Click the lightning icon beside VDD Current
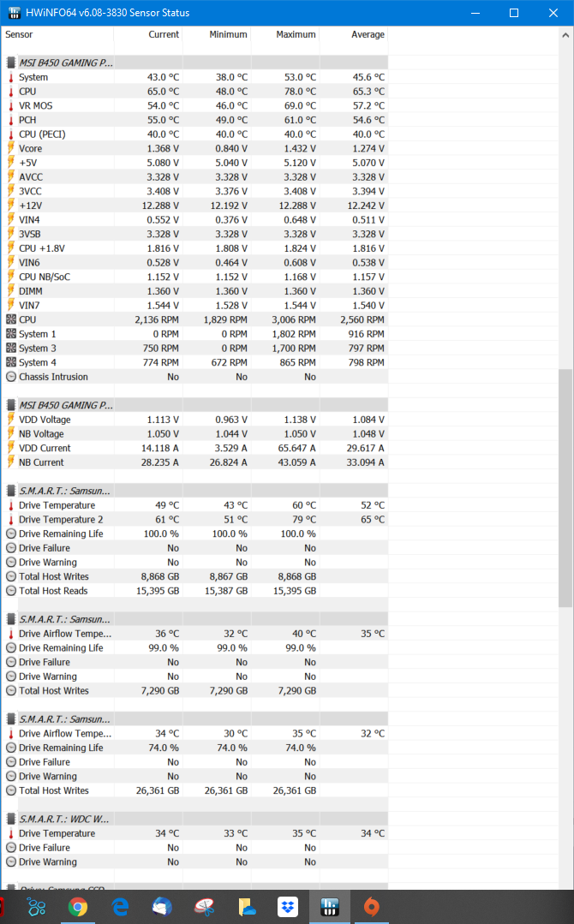The image size is (574, 924). pyautogui.click(x=10, y=448)
